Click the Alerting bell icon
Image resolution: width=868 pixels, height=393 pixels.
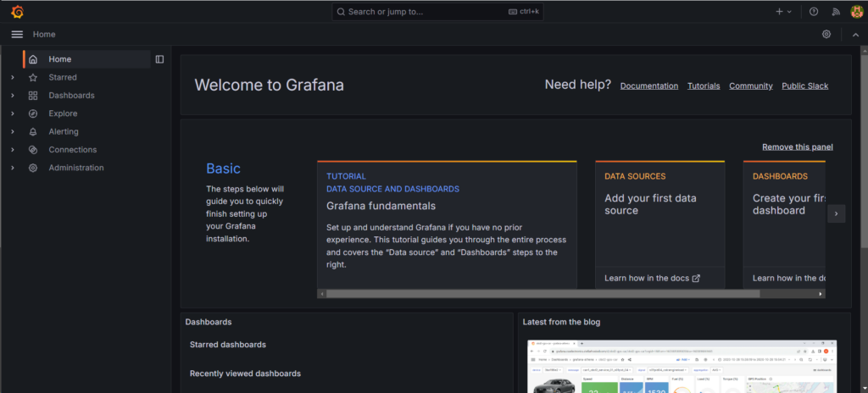coord(33,132)
